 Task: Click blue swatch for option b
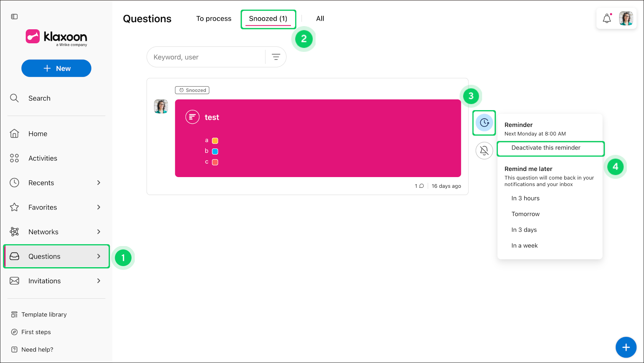click(215, 152)
